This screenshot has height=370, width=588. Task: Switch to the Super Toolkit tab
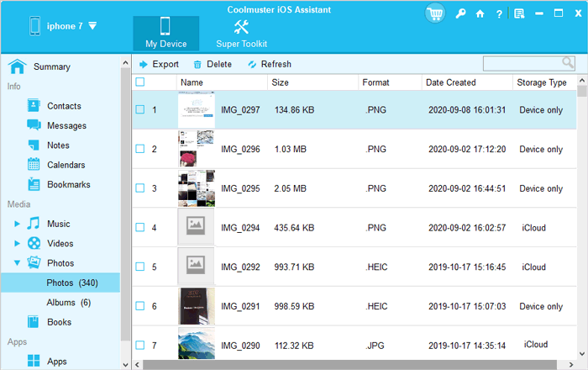(x=242, y=33)
